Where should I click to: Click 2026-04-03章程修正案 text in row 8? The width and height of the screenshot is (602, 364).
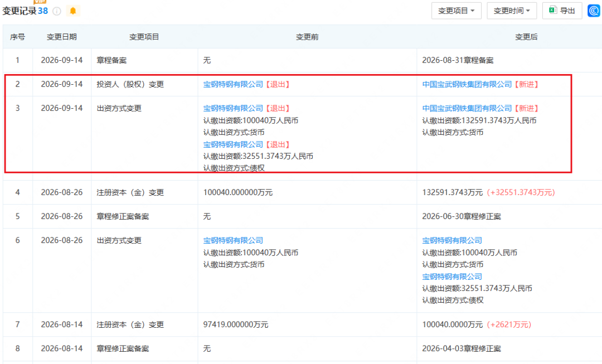tap(462, 348)
